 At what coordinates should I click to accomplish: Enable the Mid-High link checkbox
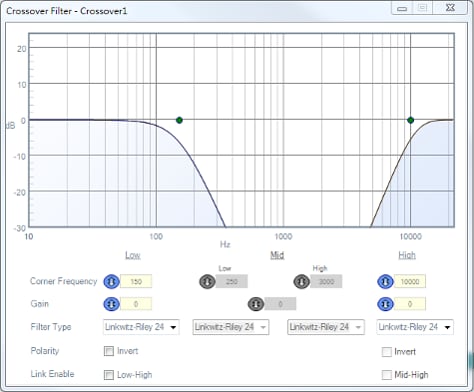coord(387,375)
